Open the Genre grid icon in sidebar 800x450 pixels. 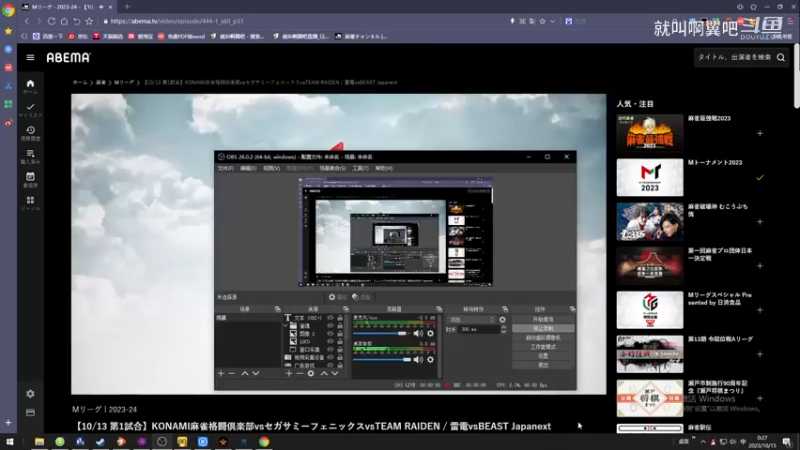(30, 203)
